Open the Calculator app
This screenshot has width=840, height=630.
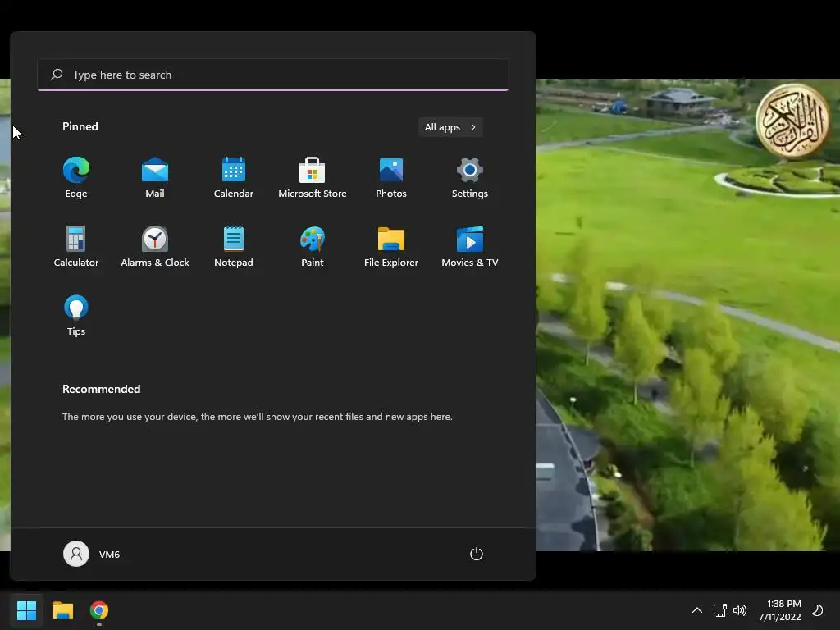[x=76, y=246]
